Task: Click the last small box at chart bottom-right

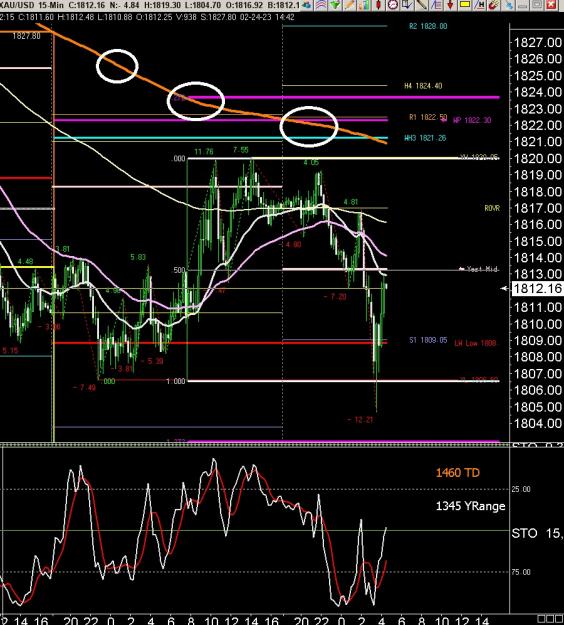Action: click(559, 619)
